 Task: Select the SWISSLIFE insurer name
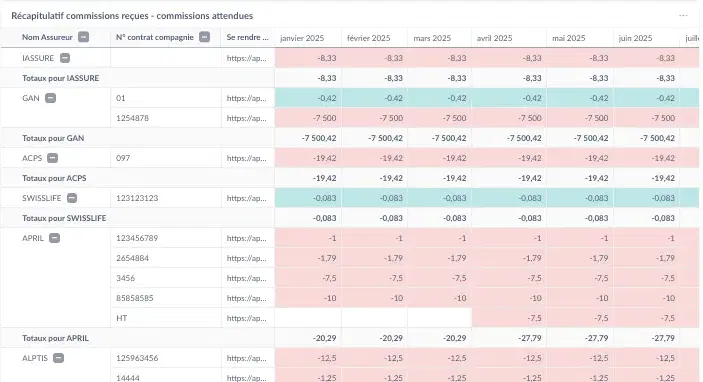pyautogui.click(x=41, y=198)
